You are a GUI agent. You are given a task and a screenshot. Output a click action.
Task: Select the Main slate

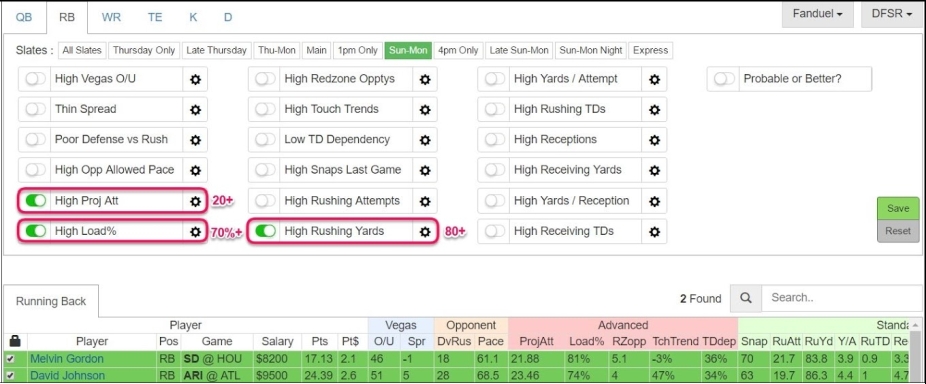coord(316,50)
